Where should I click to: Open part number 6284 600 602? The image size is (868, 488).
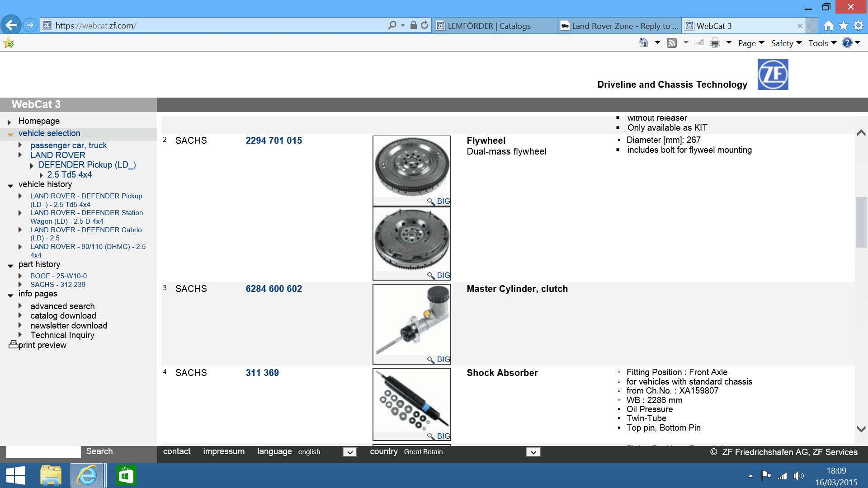[x=274, y=289]
